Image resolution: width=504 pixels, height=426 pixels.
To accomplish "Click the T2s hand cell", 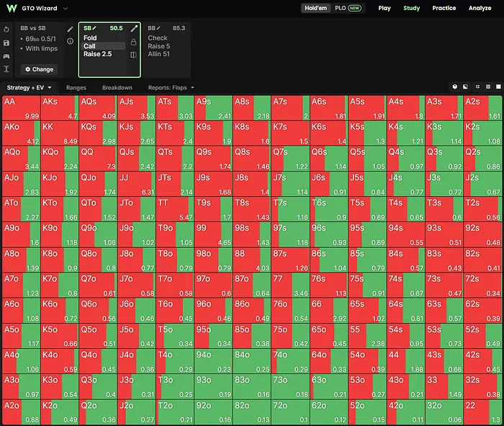I will 483,209.
